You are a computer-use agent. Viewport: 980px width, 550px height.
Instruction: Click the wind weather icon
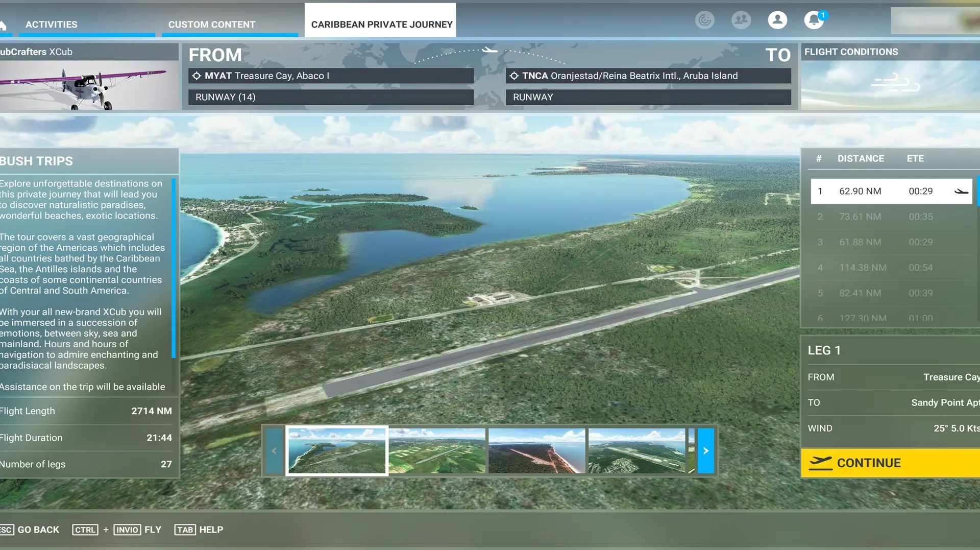pos(895,82)
